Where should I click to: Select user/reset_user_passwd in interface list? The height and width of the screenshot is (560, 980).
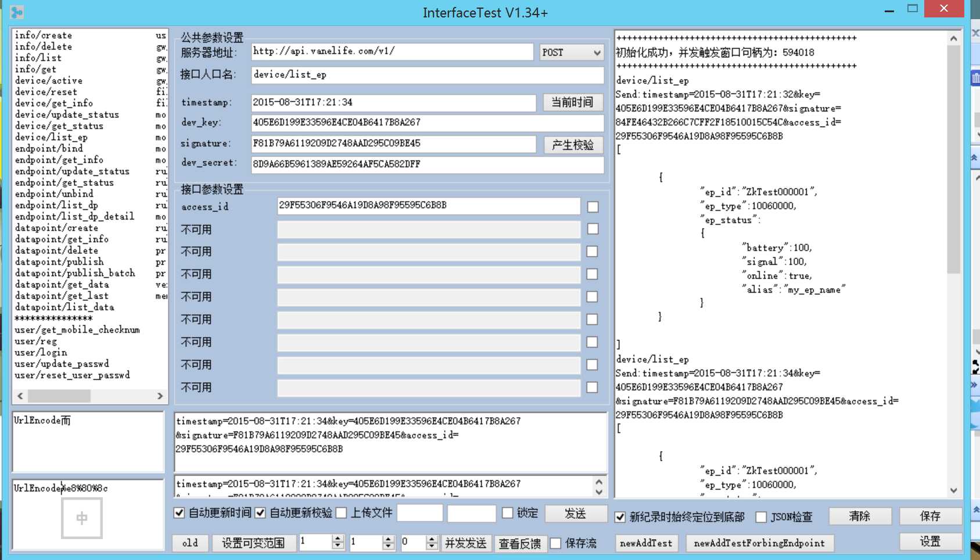click(x=72, y=375)
